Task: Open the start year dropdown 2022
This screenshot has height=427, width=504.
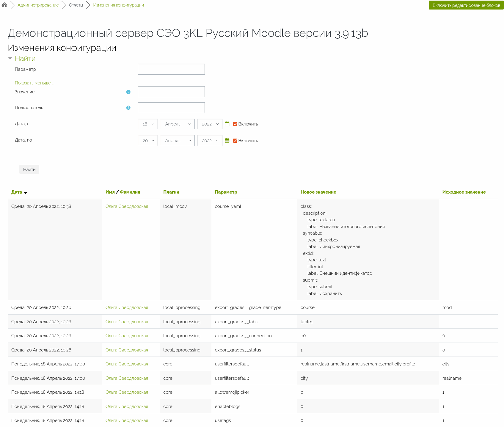Action: point(210,124)
